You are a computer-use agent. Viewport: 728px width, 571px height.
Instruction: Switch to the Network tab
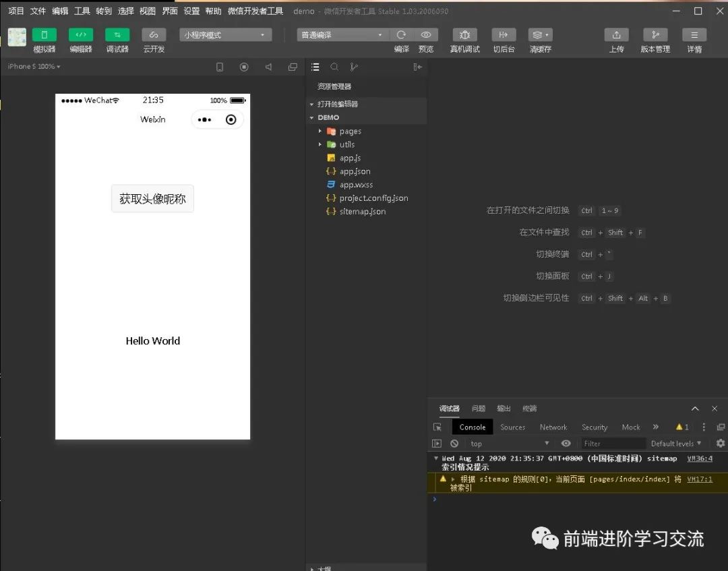coord(553,427)
